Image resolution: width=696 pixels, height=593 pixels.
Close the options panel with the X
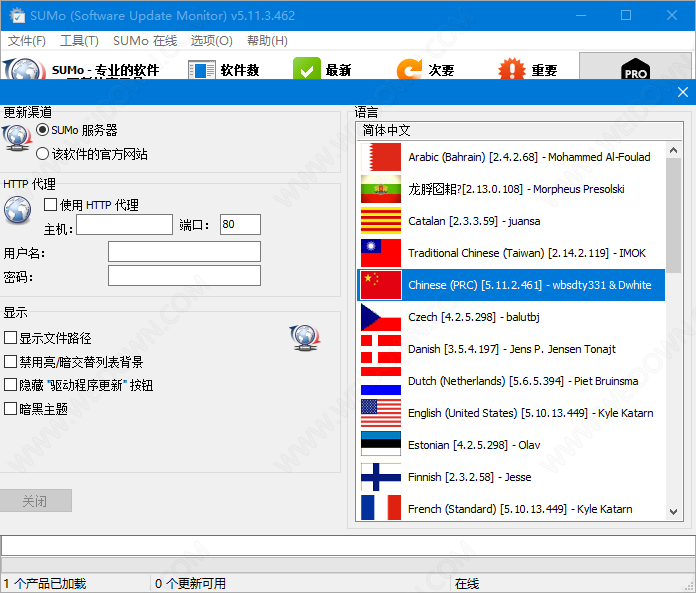pos(683,92)
